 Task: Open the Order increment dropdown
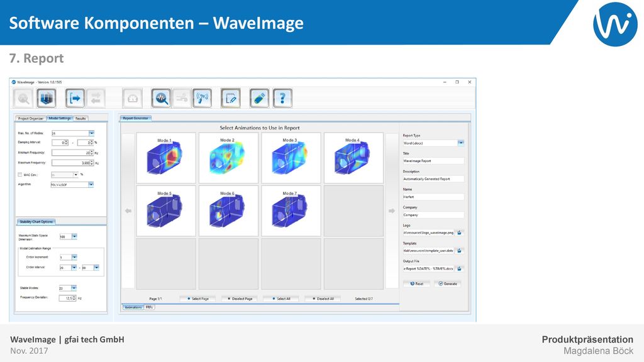[74, 257]
